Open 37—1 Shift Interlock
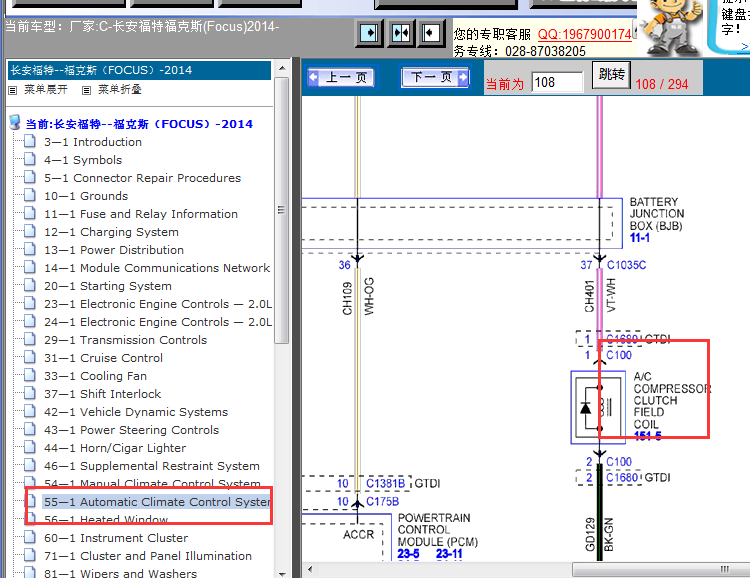 102,394
